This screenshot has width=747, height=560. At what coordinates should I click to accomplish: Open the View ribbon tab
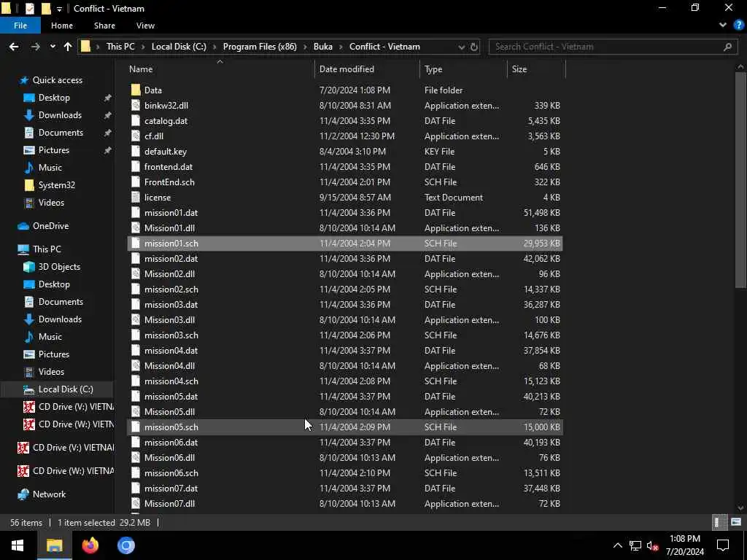click(x=145, y=26)
